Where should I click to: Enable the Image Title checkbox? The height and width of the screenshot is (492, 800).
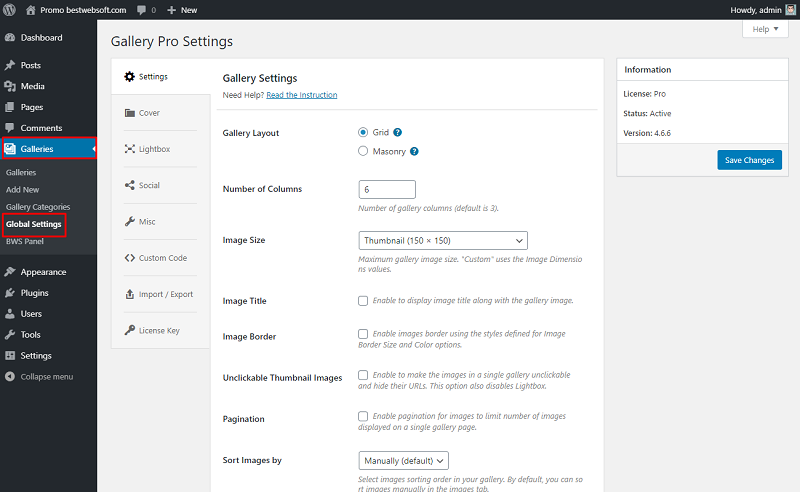coord(363,301)
